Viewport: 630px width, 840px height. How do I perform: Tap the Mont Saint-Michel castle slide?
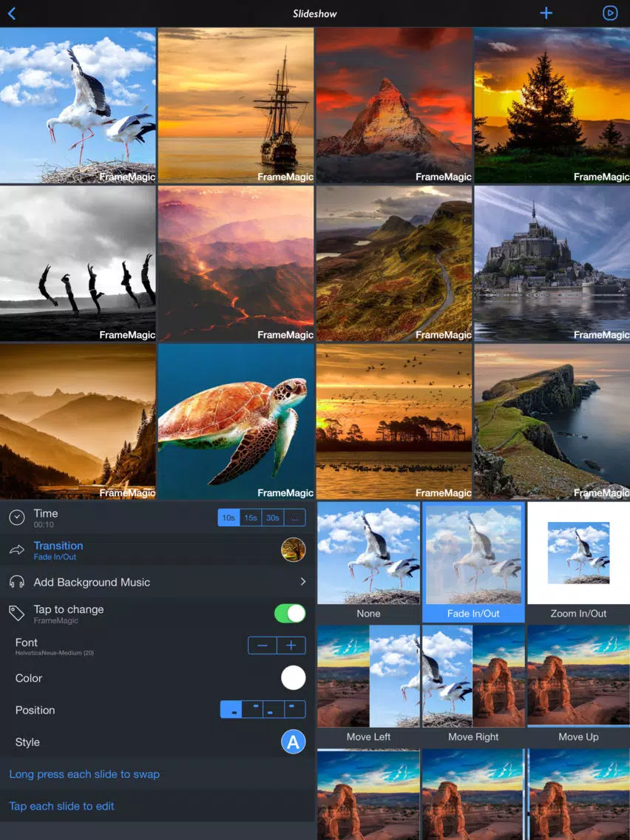click(x=552, y=263)
